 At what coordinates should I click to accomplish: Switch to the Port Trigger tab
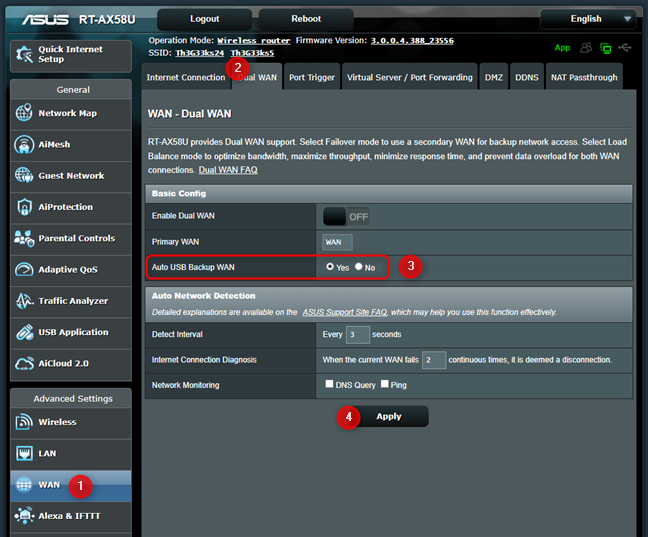click(311, 77)
